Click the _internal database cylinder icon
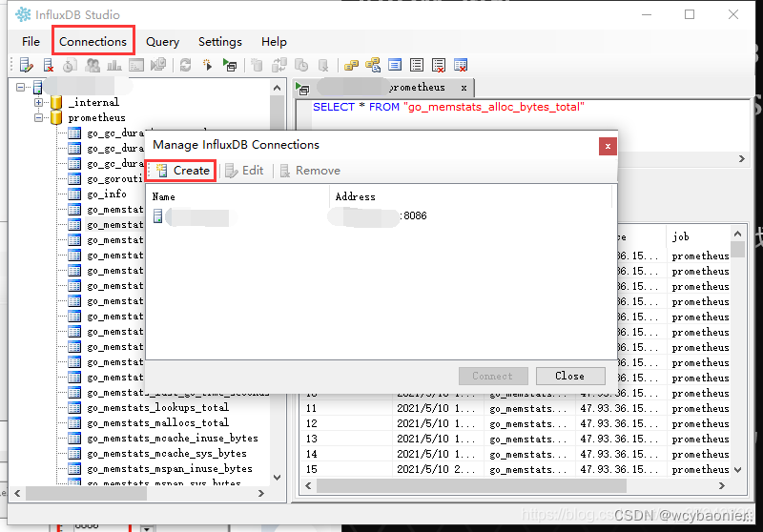 tap(56, 102)
